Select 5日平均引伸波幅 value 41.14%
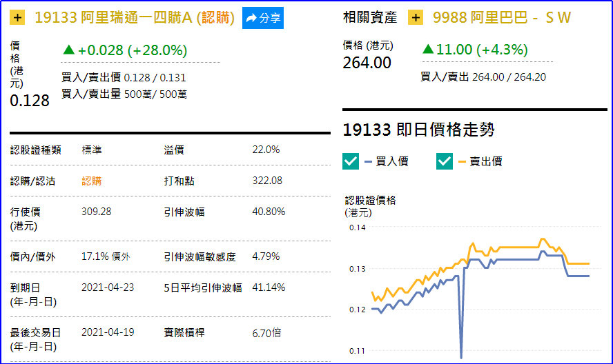Screen dimensions: 613x364 coord(269,287)
